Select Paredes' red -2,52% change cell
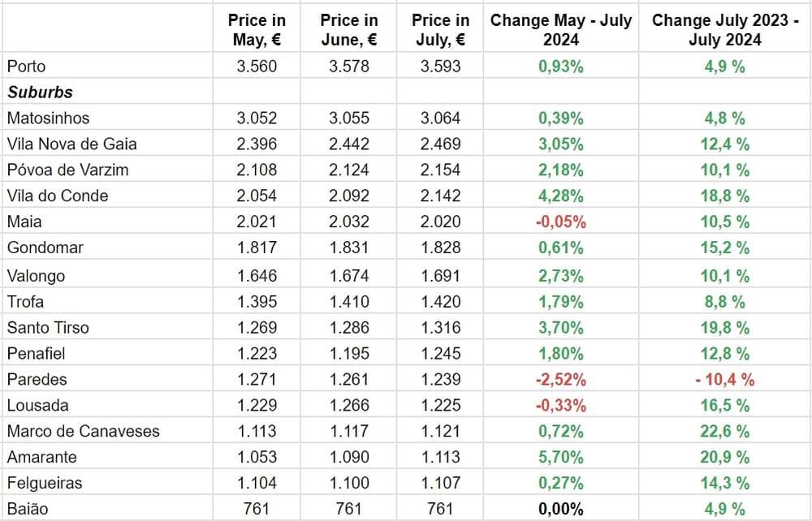This screenshot has width=812, height=521. point(561,379)
